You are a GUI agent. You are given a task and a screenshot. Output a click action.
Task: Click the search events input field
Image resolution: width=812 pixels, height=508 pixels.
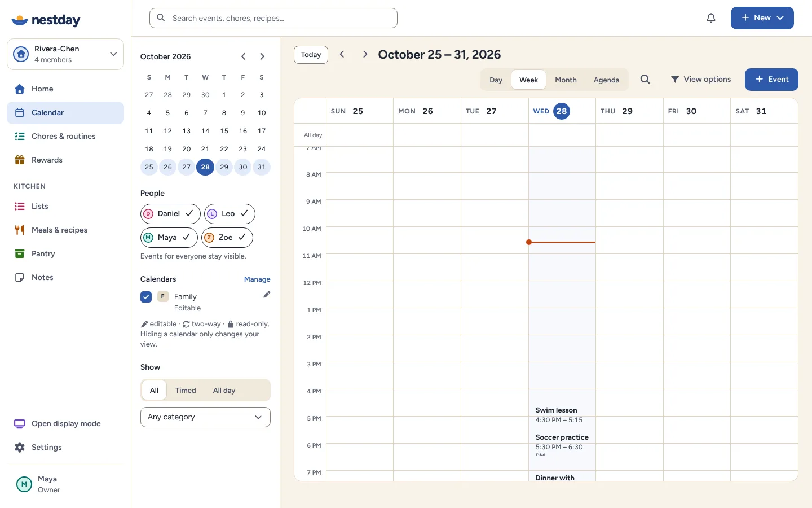pyautogui.click(x=273, y=18)
